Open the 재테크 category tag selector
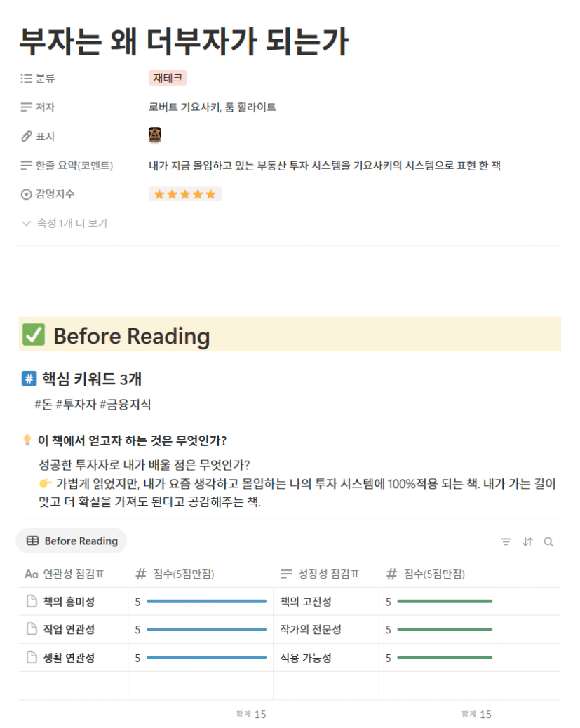 168,78
